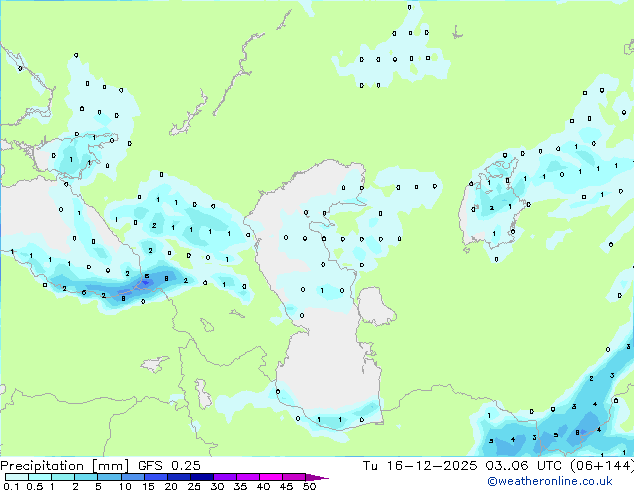This screenshot has width=634, height=490.
Task: Click the '03..06 UTC' time range text
Action: (x=524, y=466)
